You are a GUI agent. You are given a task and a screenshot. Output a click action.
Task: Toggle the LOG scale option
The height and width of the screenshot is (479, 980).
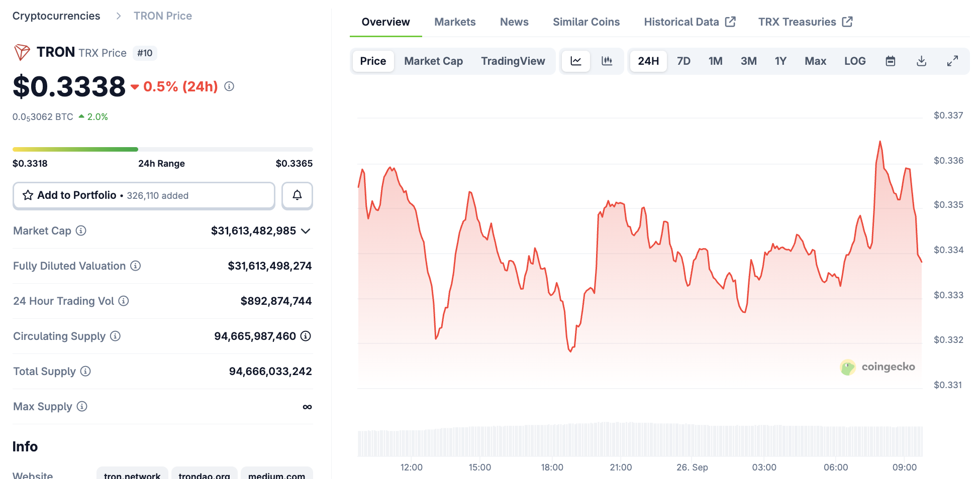point(855,61)
